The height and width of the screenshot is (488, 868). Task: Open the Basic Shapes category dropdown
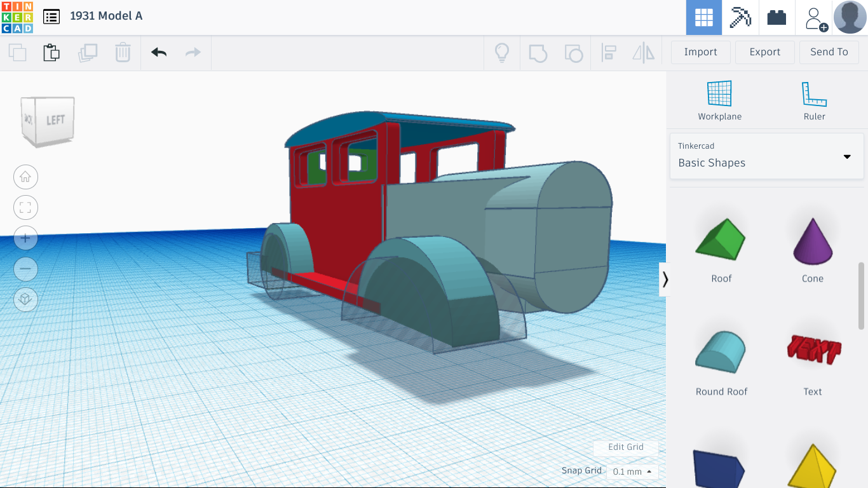[767, 156]
